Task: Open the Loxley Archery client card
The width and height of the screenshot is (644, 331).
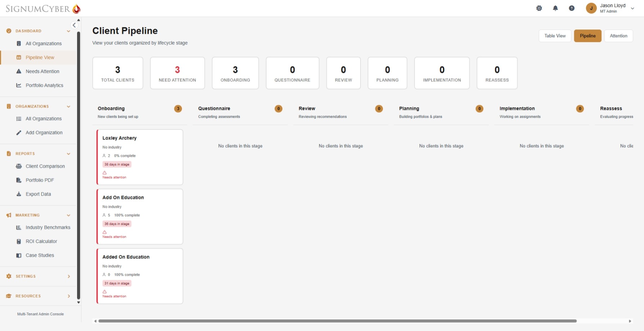Action: click(x=140, y=157)
